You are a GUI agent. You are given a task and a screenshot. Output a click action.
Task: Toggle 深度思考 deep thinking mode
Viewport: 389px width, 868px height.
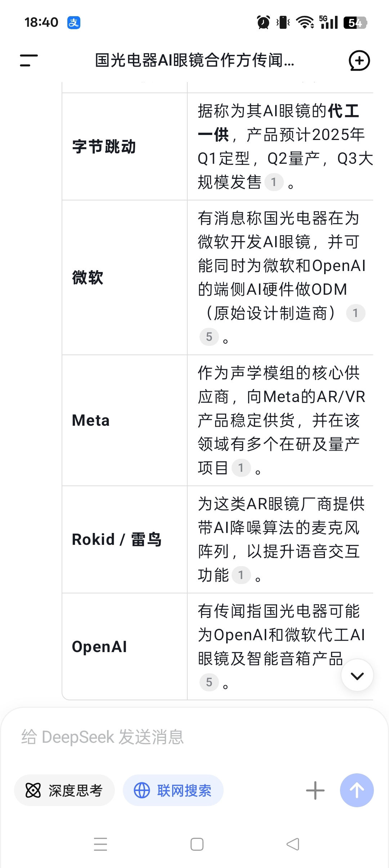click(64, 790)
